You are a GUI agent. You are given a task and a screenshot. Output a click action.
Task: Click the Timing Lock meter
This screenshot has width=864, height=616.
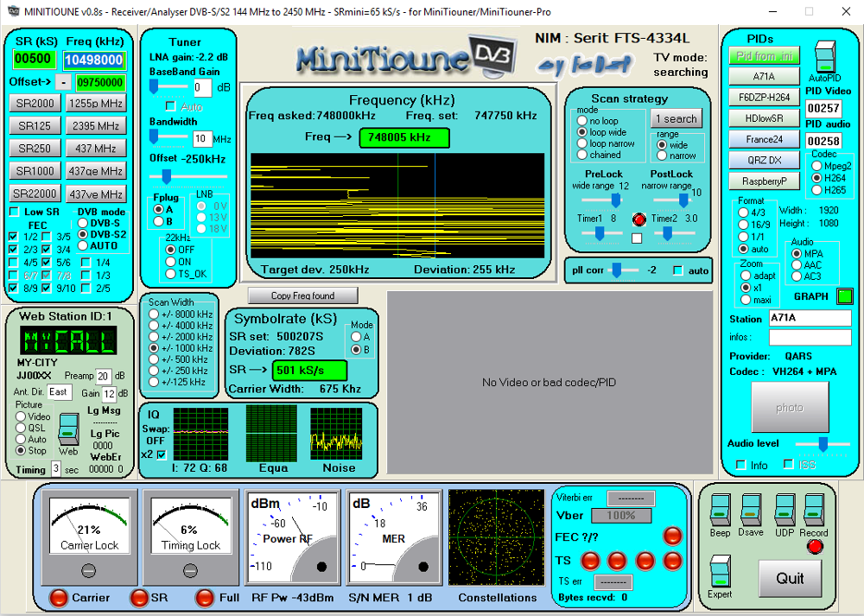coord(191,537)
